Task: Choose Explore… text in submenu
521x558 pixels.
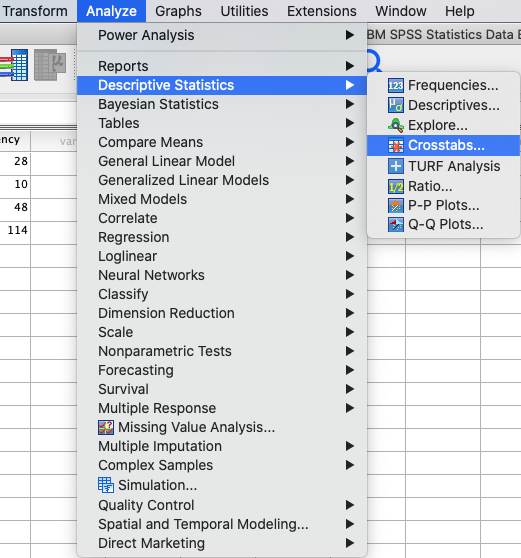Action: [x=438, y=125]
